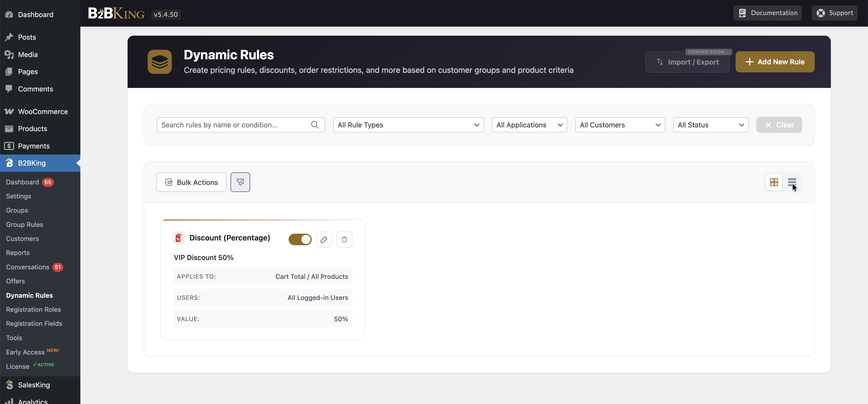The height and width of the screenshot is (404, 868).
Task: Open the Documentation link in header
Action: 767,13
